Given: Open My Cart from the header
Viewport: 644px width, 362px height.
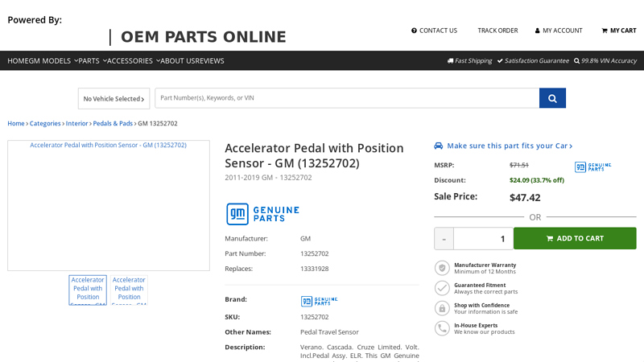Looking at the screenshot, I should [x=618, y=31].
